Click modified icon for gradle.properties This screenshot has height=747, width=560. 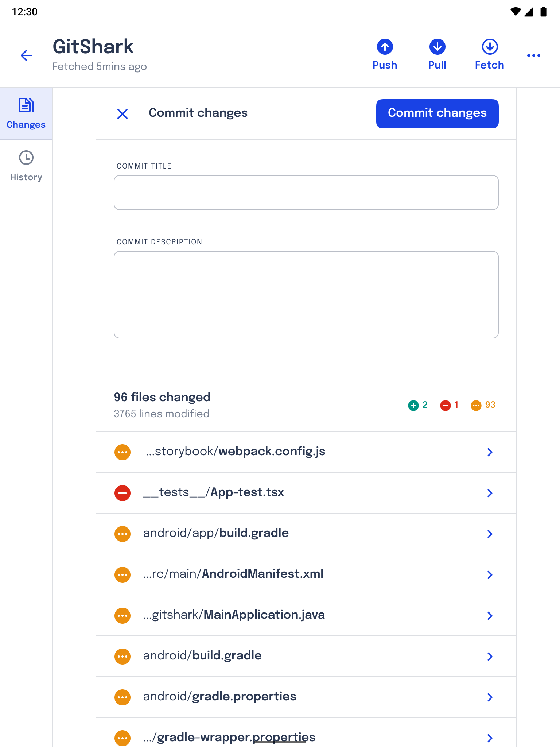click(x=122, y=697)
